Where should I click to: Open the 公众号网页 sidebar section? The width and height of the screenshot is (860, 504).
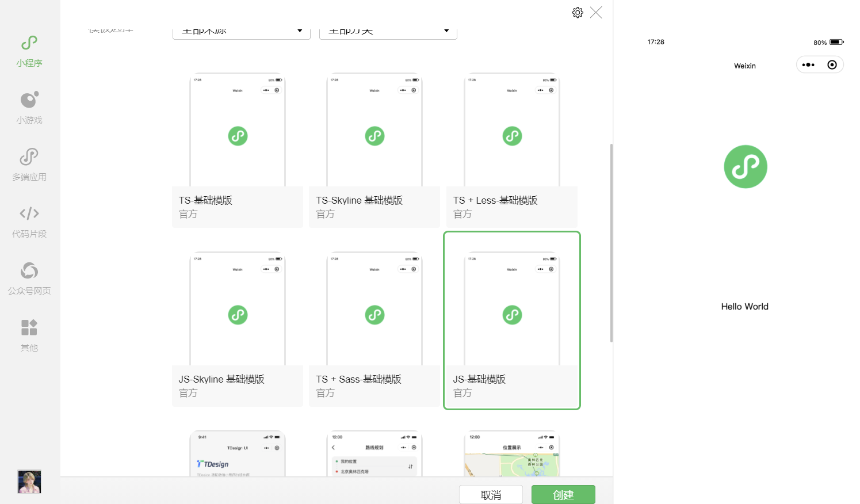(29, 278)
